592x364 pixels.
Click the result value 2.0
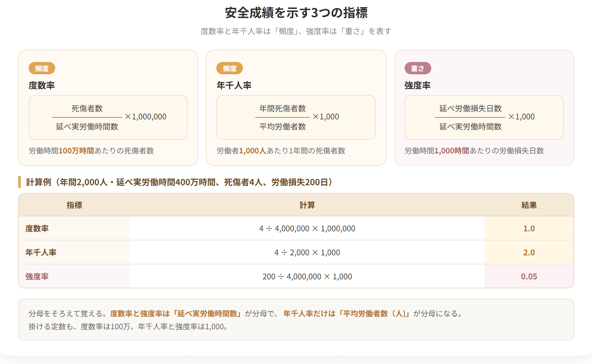[529, 252]
